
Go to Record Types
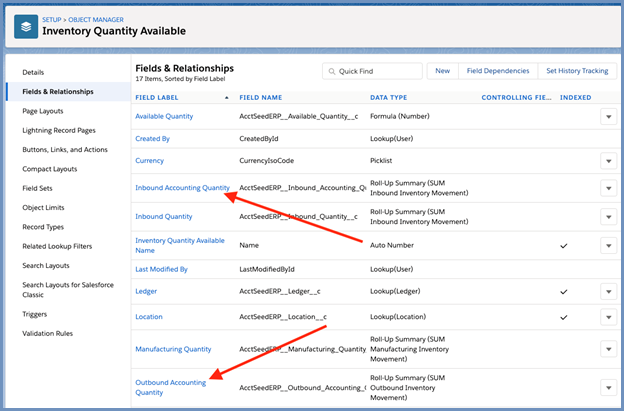(43, 227)
